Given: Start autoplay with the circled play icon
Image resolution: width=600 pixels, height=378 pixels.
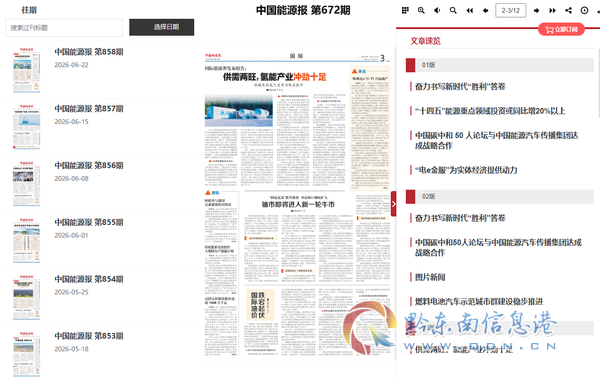Looking at the screenshot, I should pos(584,10).
